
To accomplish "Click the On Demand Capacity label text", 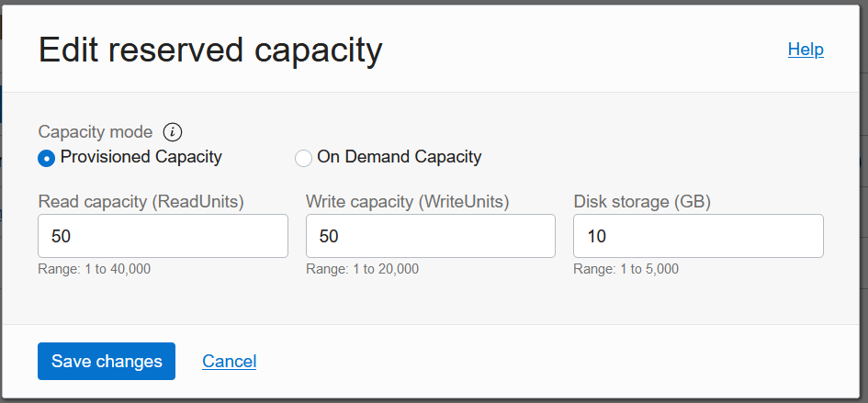I will point(399,157).
